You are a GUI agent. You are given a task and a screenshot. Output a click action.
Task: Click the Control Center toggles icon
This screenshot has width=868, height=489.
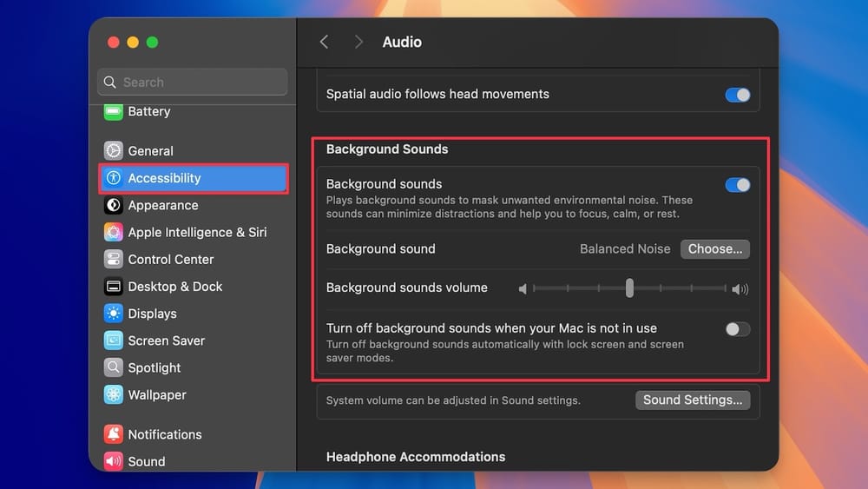point(114,259)
